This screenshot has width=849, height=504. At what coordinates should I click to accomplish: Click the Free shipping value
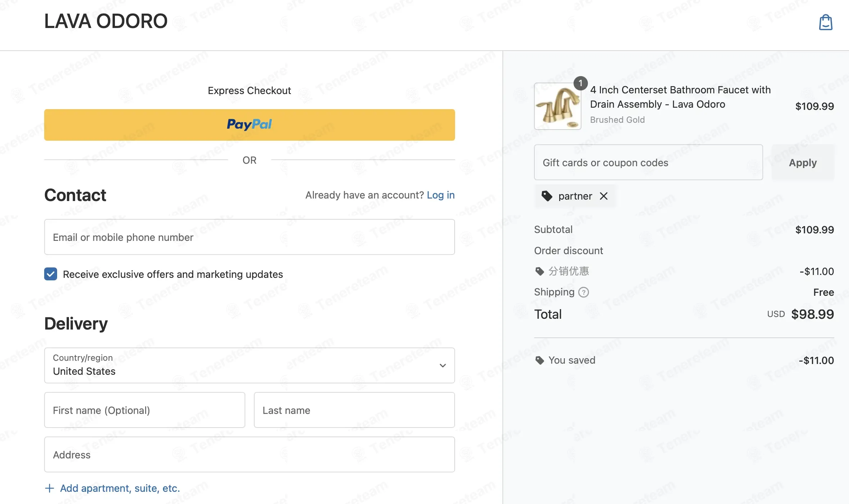(x=824, y=292)
